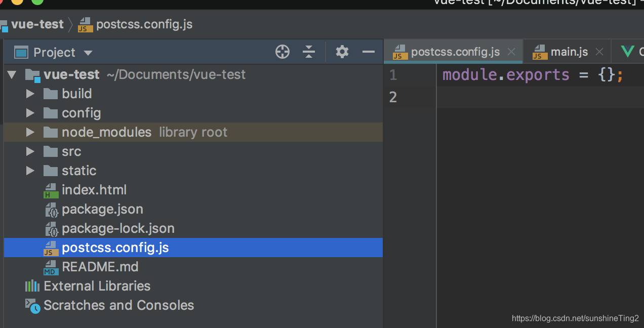
Task: Click empty line 2 in the editor
Action: pyautogui.click(x=541, y=97)
